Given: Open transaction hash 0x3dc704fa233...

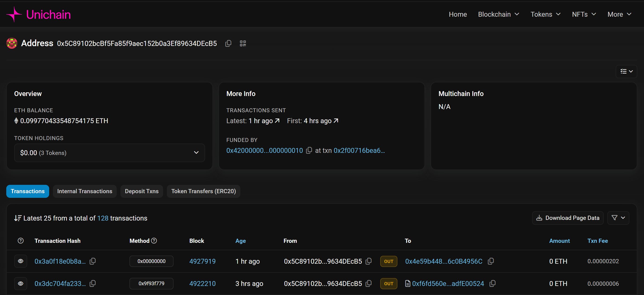Looking at the screenshot, I should click(60, 283).
